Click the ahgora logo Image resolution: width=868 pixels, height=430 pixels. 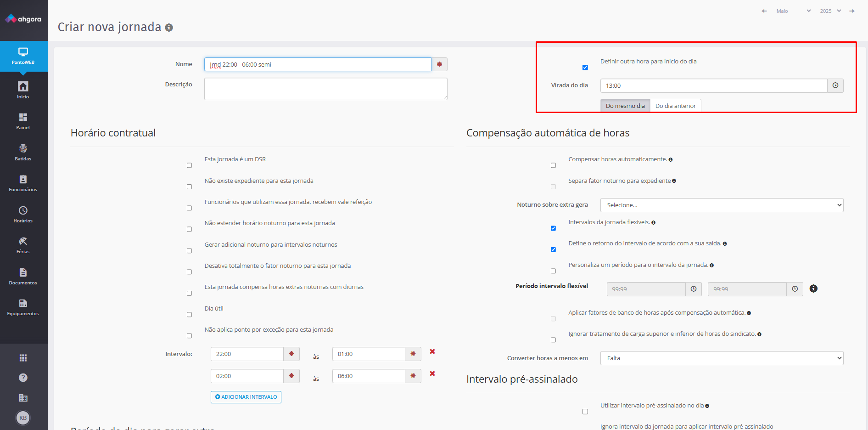click(x=23, y=19)
